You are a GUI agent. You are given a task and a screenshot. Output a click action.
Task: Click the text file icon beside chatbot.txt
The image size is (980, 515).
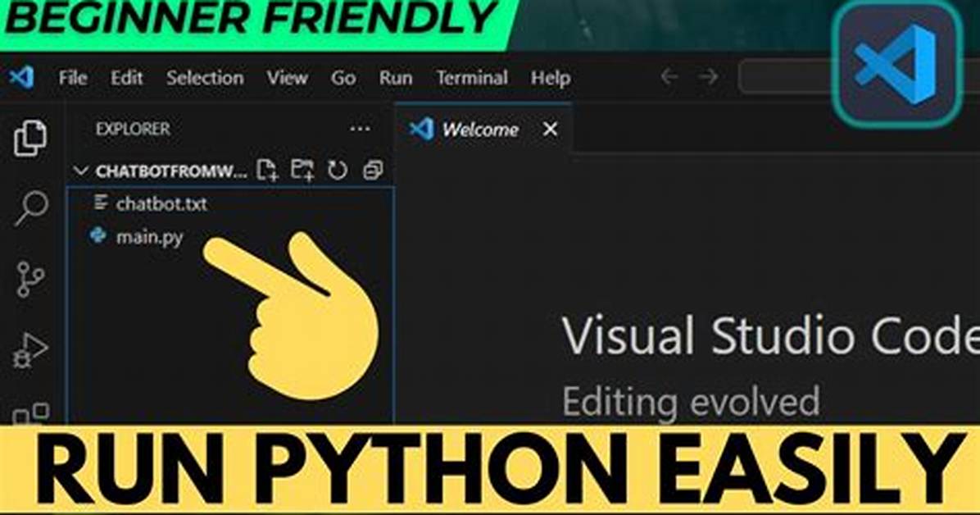(x=100, y=202)
